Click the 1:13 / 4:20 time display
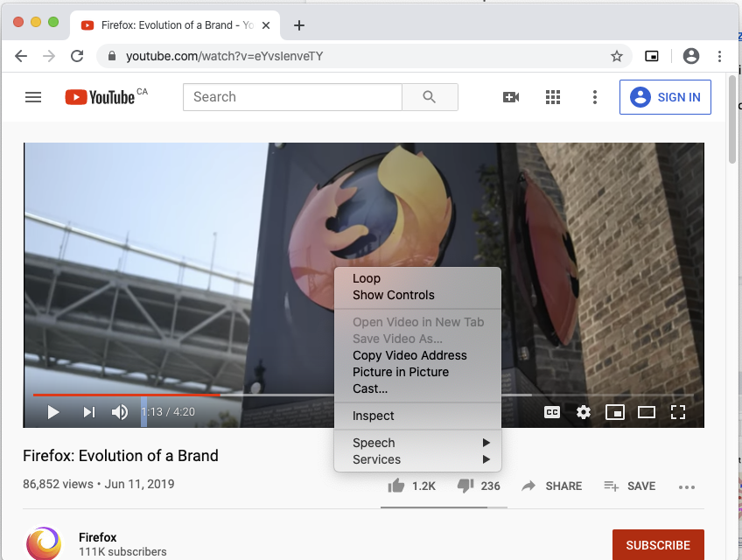Image resolution: width=742 pixels, height=560 pixels. click(168, 412)
